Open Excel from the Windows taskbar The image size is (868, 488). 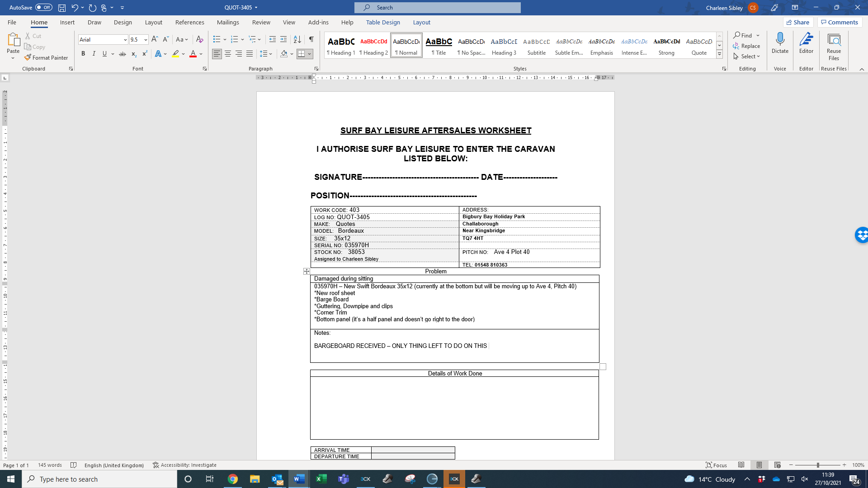(x=321, y=479)
